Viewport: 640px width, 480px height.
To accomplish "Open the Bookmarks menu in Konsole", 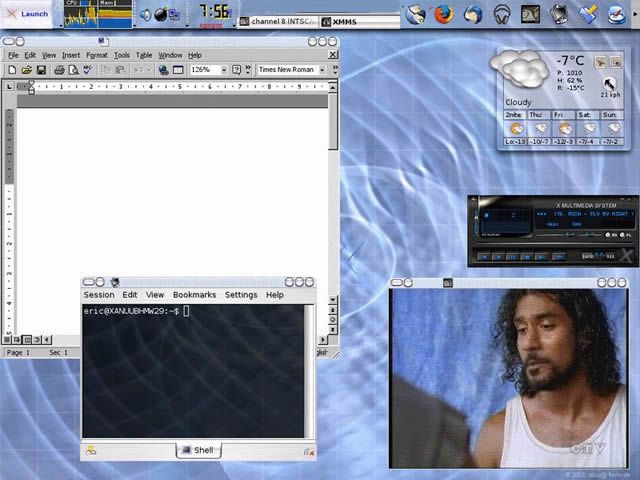I will click(194, 295).
